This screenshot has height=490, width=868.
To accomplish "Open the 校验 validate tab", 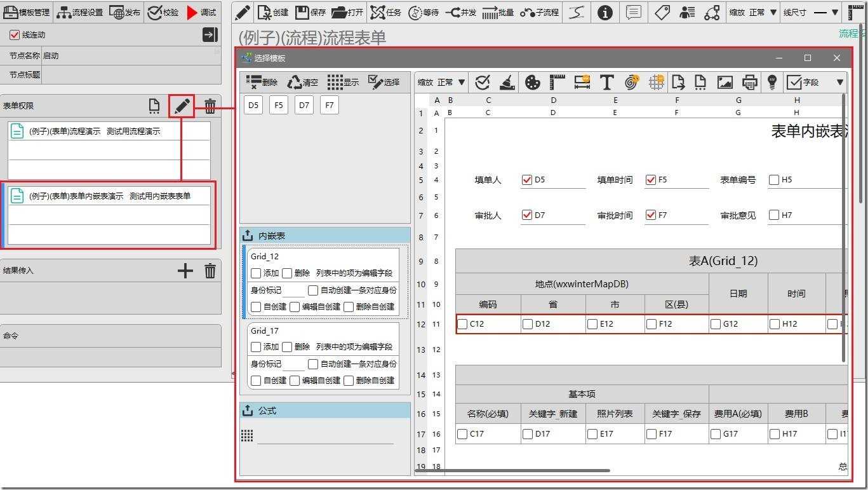I will click(163, 12).
